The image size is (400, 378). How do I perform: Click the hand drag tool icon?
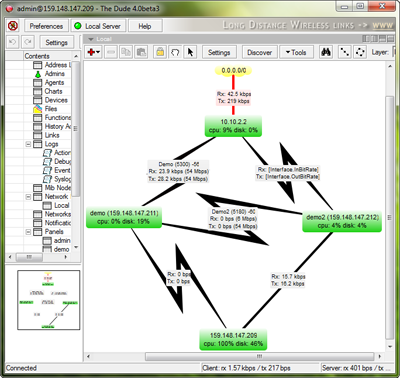[x=175, y=52]
